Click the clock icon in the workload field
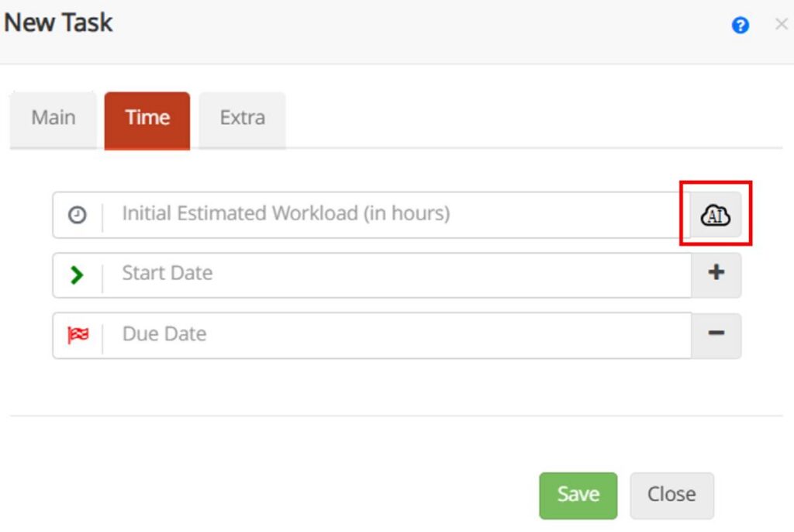Screen dimensions: 794x532 click(x=77, y=215)
